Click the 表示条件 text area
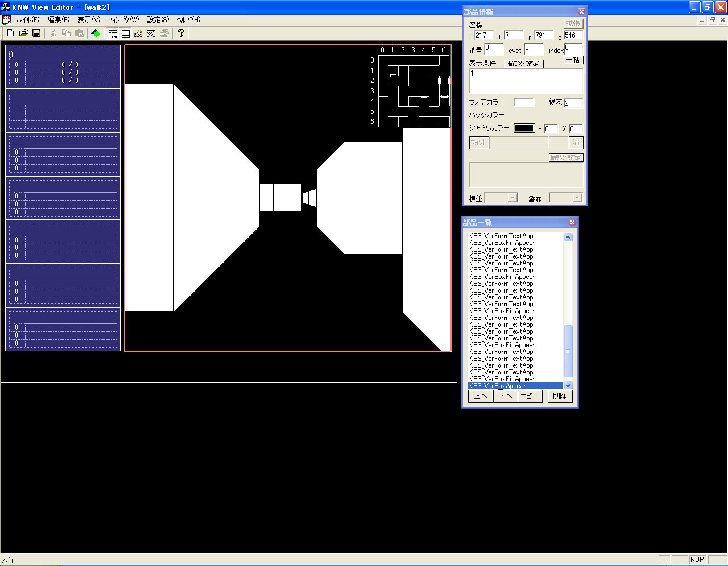Screen dimensions: 728x566 pos(526,81)
